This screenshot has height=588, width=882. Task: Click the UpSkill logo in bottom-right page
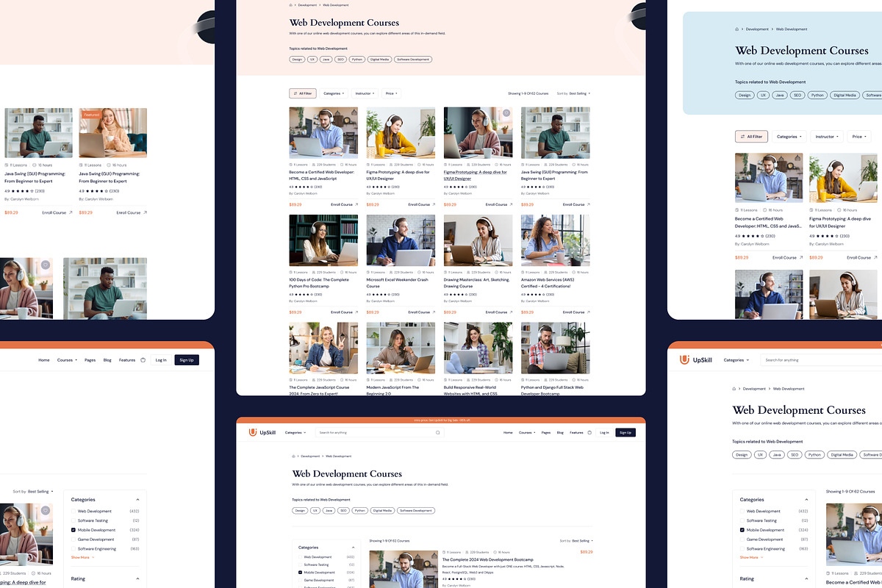pyautogui.click(x=695, y=360)
